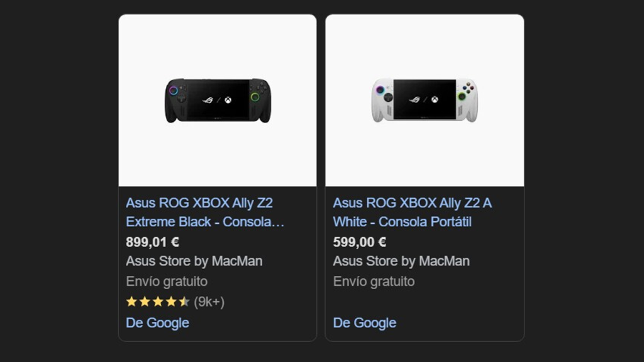Click Envío gratuito under the 599,00 € listing
Image resolution: width=644 pixels, height=362 pixels.
click(374, 281)
